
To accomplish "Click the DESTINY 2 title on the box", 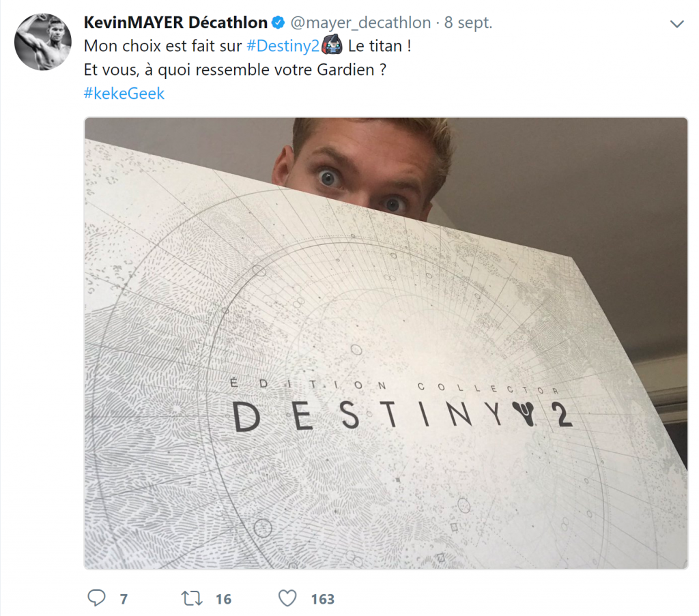I will 403,415.
